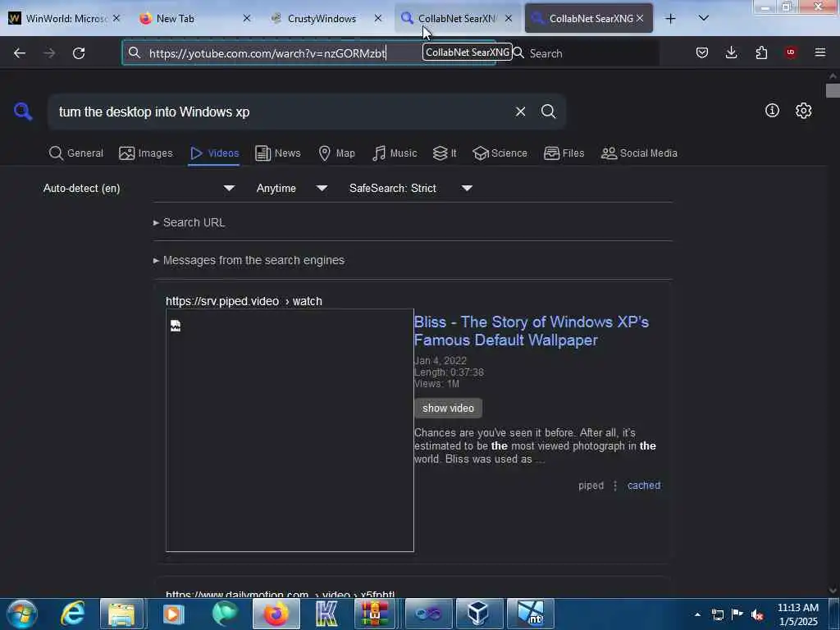Click the Firefox Search box
The image size is (840, 630).
pyautogui.click(x=585, y=53)
